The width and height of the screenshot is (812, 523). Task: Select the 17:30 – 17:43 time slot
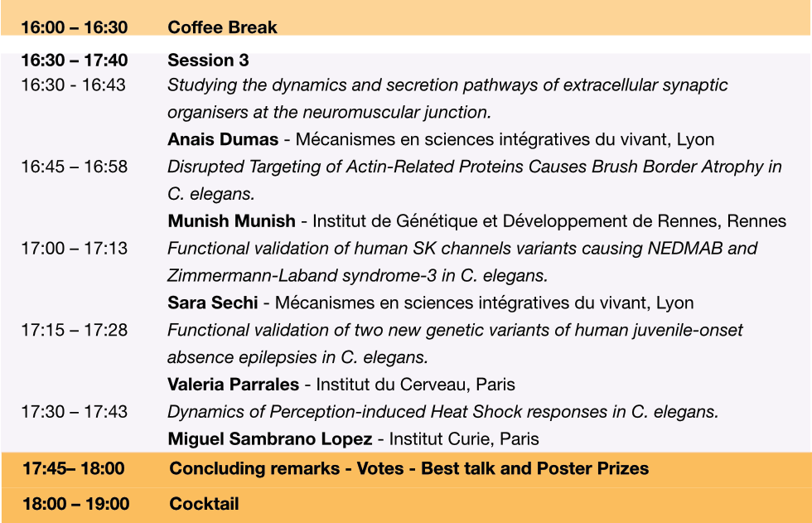pyautogui.click(x=75, y=412)
